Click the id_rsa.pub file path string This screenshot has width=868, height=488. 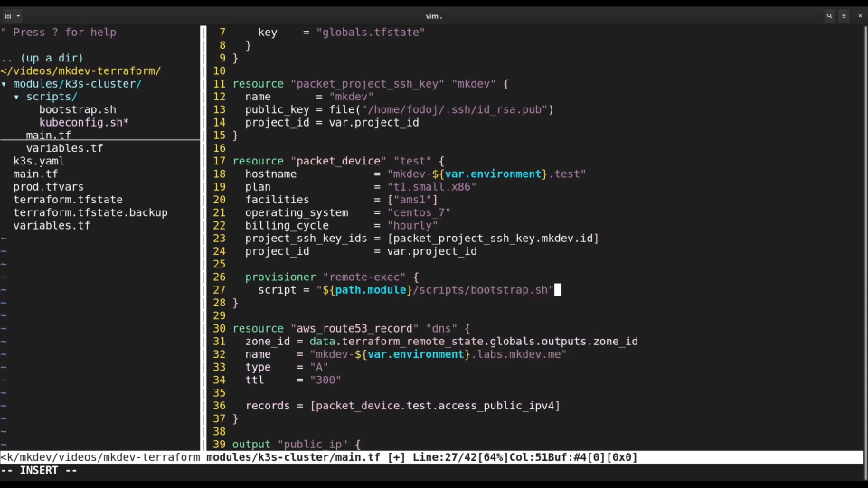click(x=454, y=109)
